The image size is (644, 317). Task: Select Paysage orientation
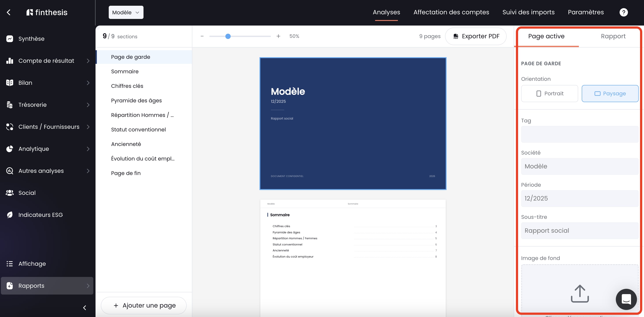pos(610,94)
